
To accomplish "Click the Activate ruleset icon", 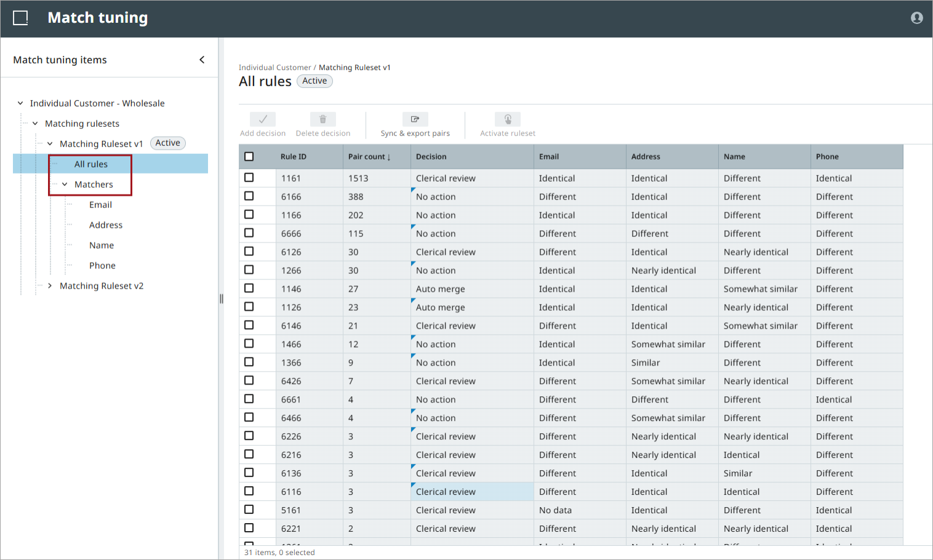I will pos(508,119).
